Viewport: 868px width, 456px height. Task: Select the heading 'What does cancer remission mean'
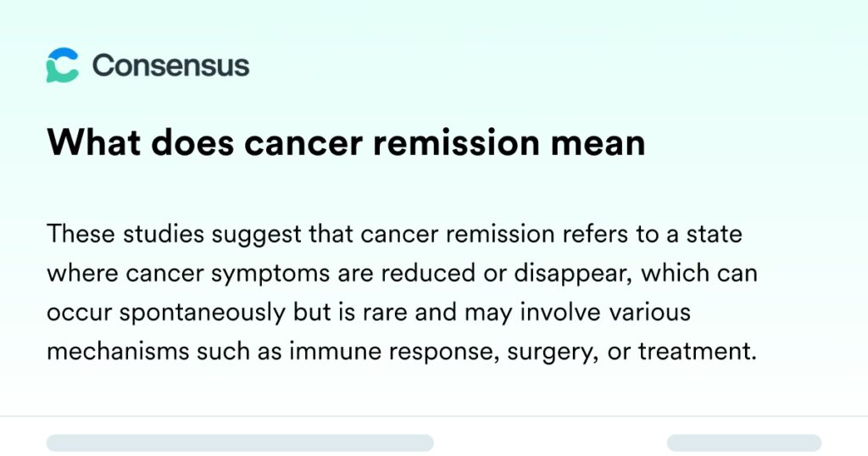coord(346,143)
